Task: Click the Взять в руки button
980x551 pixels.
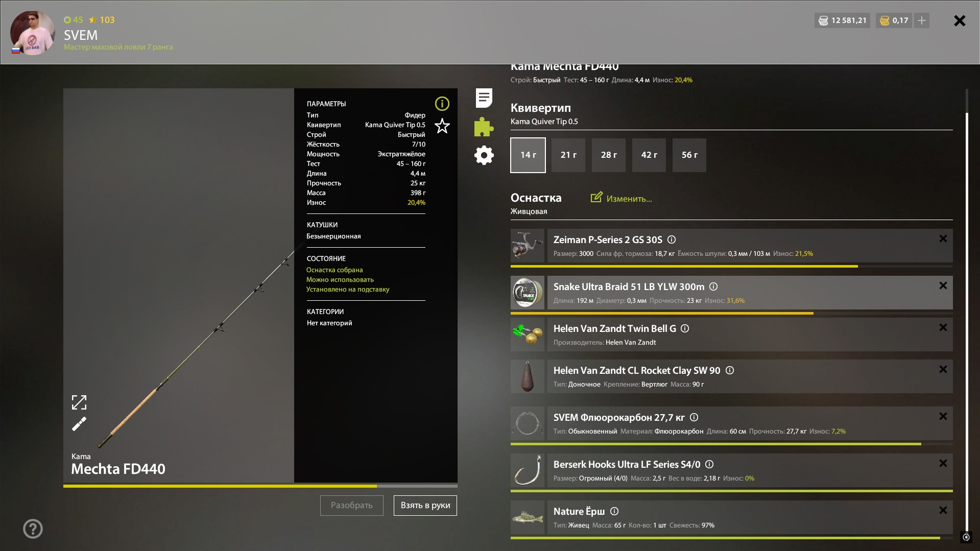Action: click(x=425, y=506)
